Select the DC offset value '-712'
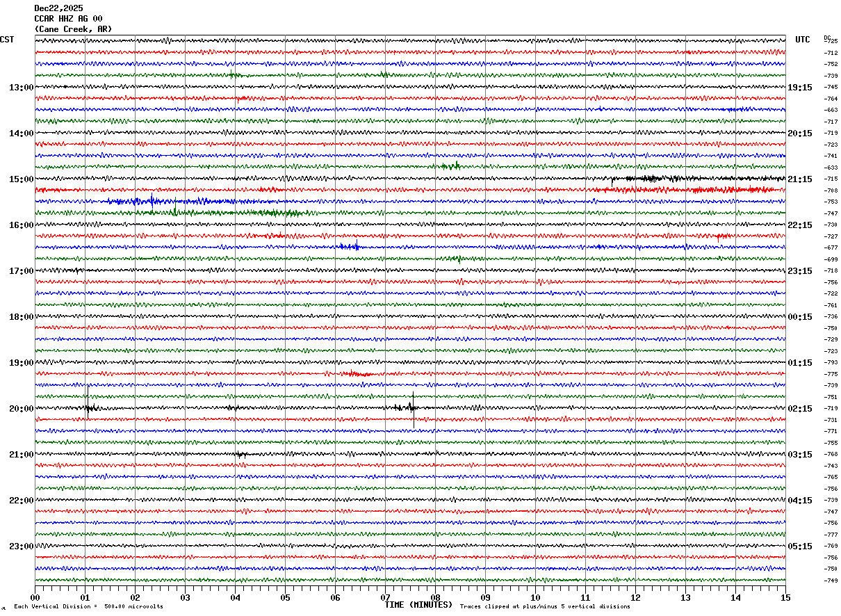The image size is (841, 616). 831,53
